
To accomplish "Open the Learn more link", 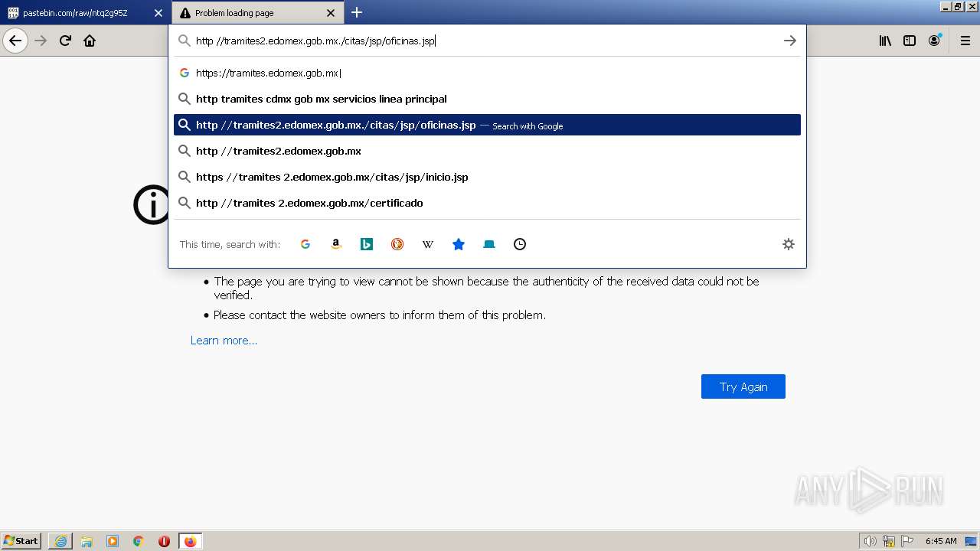I will [x=224, y=341].
